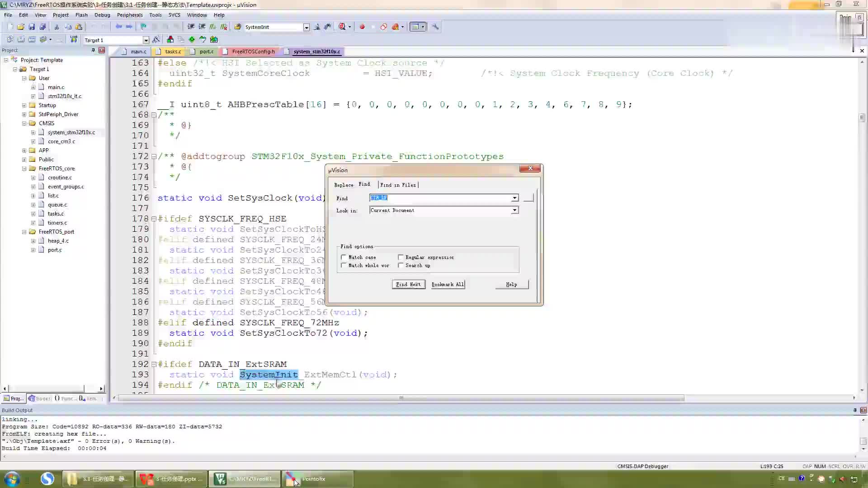The image size is (868, 488).
Task: Select core_cm3.c in project tree
Action: (61, 141)
